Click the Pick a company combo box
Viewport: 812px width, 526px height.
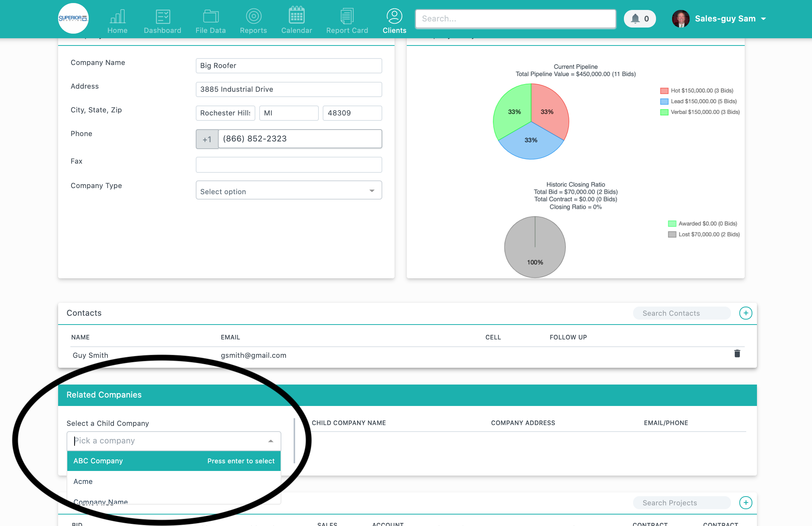coord(174,441)
